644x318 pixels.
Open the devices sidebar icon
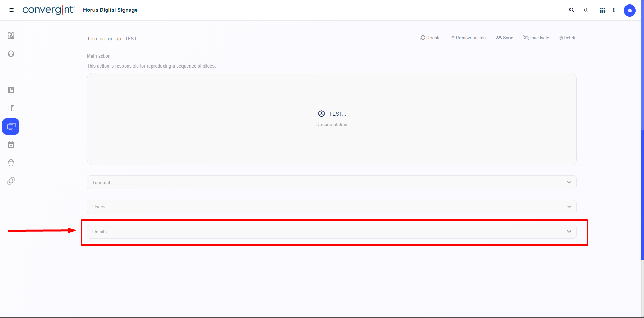11,108
